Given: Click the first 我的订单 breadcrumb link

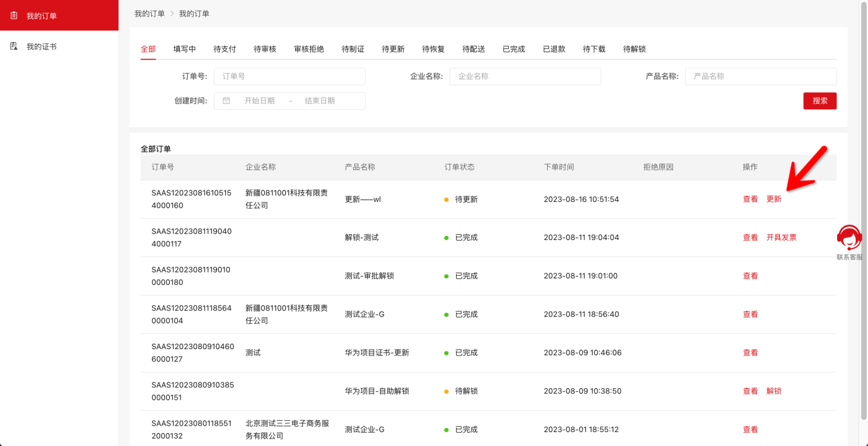Looking at the screenshot, I should click(149, 13).
